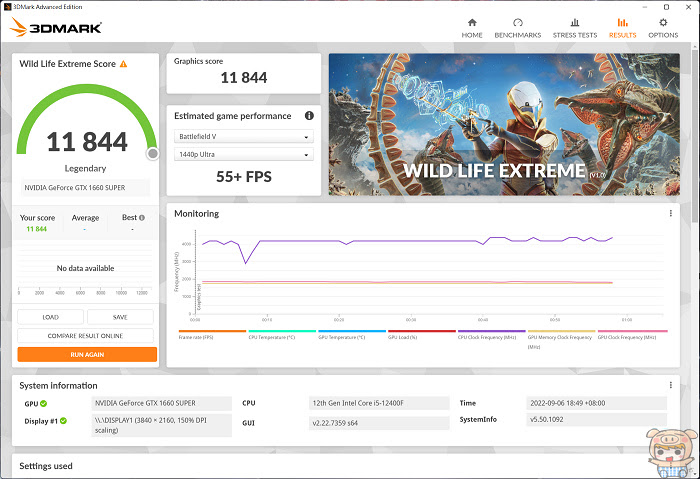Click the Graphics score 11 844 value
700x479 pixels.
pyautogui.click(x=244, y=78)
